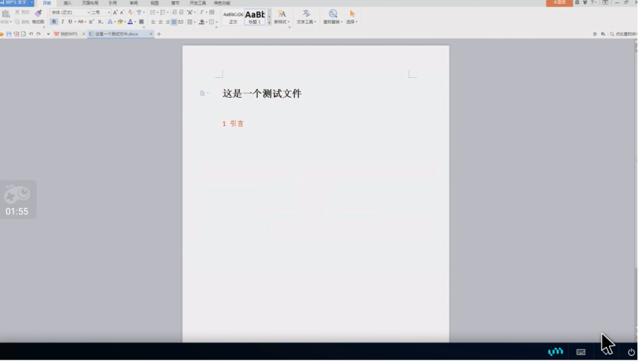
Task: Apply the 正文 style
Action: click(x=233, y=17)
